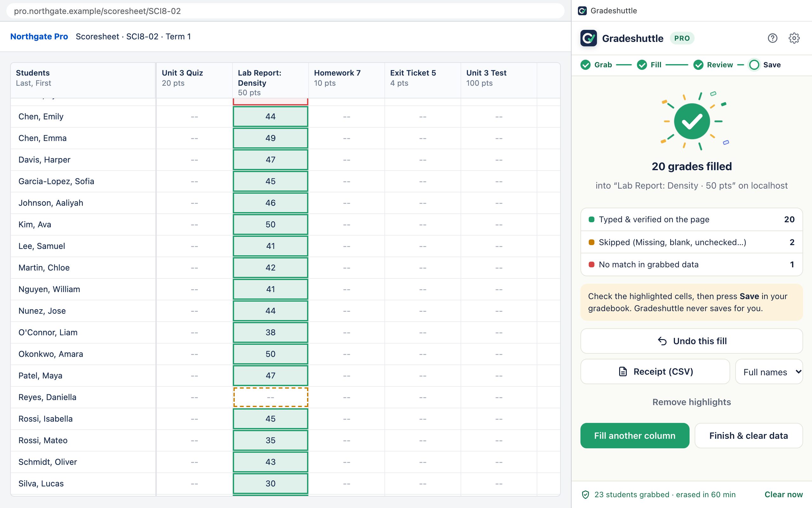Click the Clear now link

[x=783, y=495]
